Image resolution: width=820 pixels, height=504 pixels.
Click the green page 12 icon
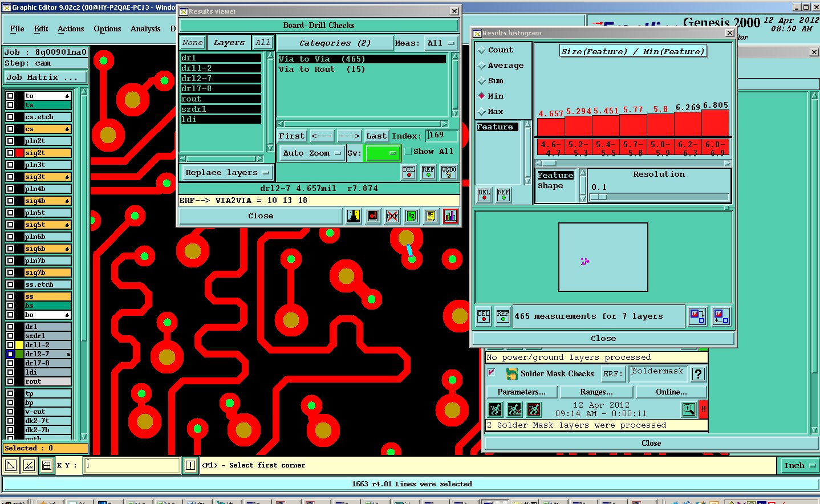(x=412, y=216)
